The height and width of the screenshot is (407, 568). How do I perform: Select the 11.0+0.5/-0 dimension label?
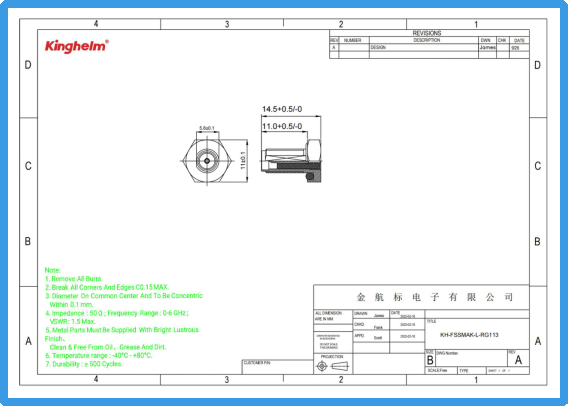pyautogui.click(x=282, y=126)
